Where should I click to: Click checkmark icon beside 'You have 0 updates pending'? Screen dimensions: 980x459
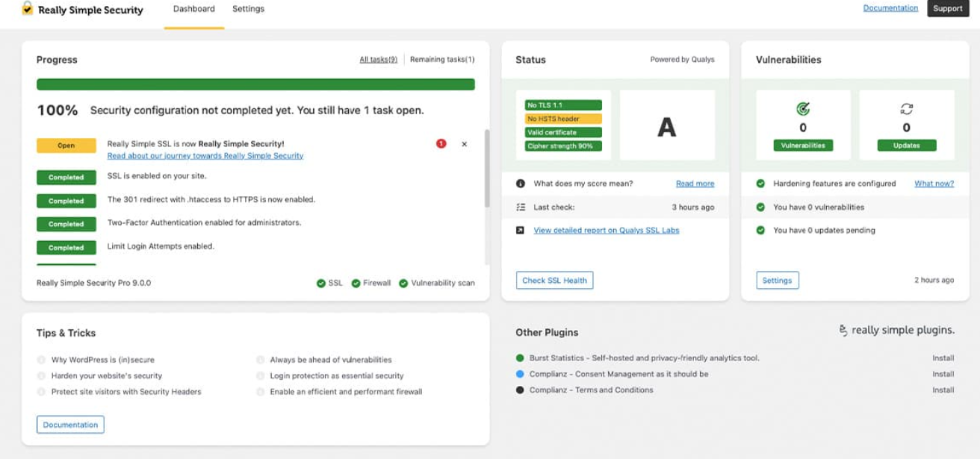tap(760, 230)
